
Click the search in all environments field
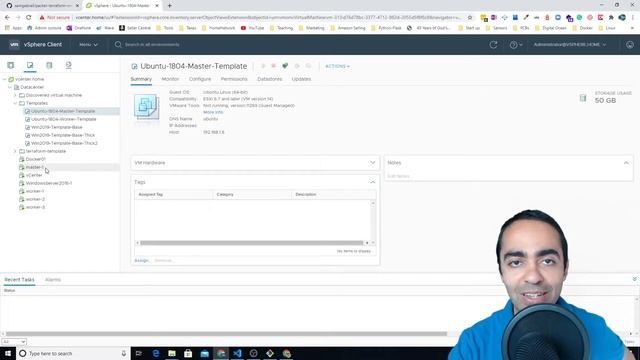click(x=152, y=44)
